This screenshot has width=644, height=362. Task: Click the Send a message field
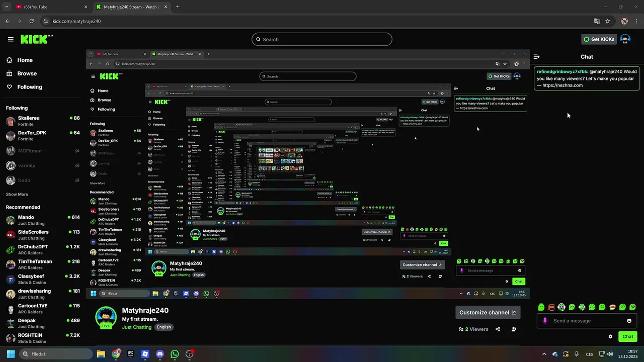(588, 321)
